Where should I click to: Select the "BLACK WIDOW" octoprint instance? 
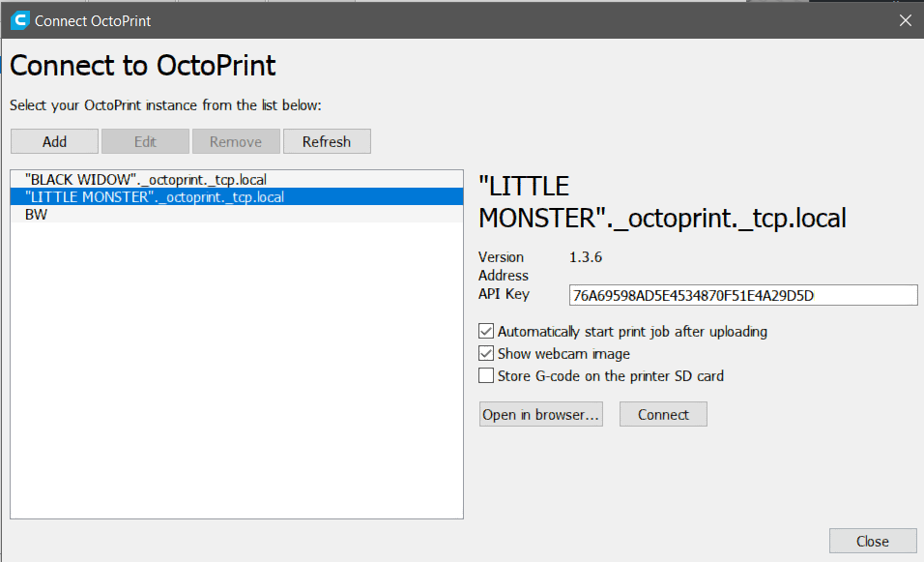[x=237, y=179]
